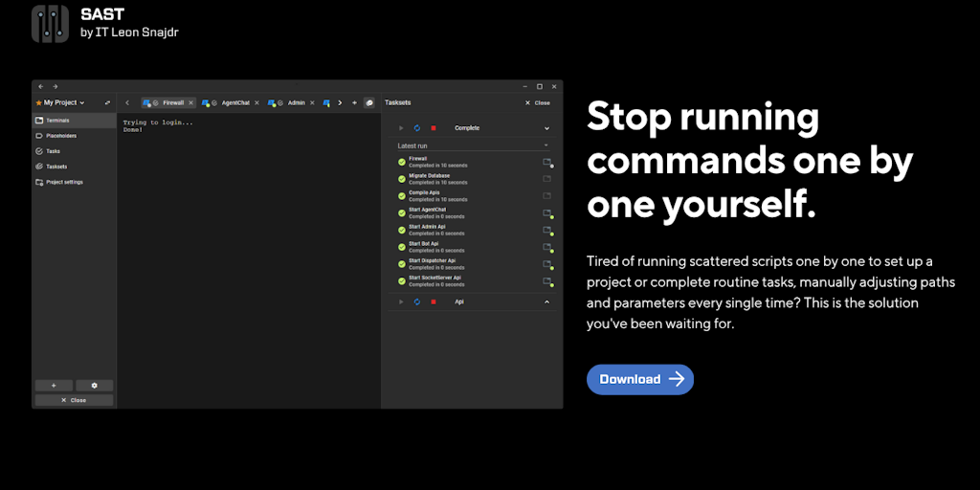Collapse the Complete taskset chevron
The width and height of the screenshot is (980, 490).
546,128
